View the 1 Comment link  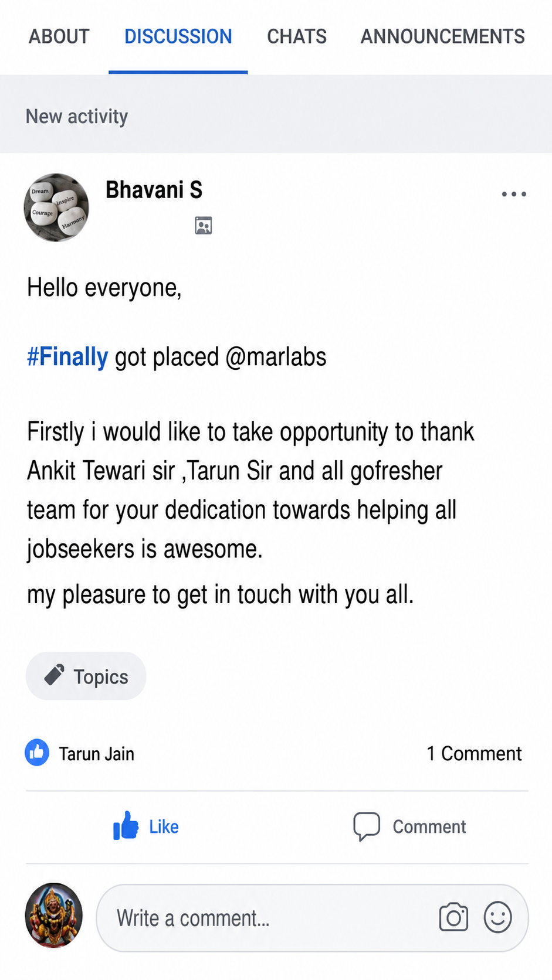(474, 753)
